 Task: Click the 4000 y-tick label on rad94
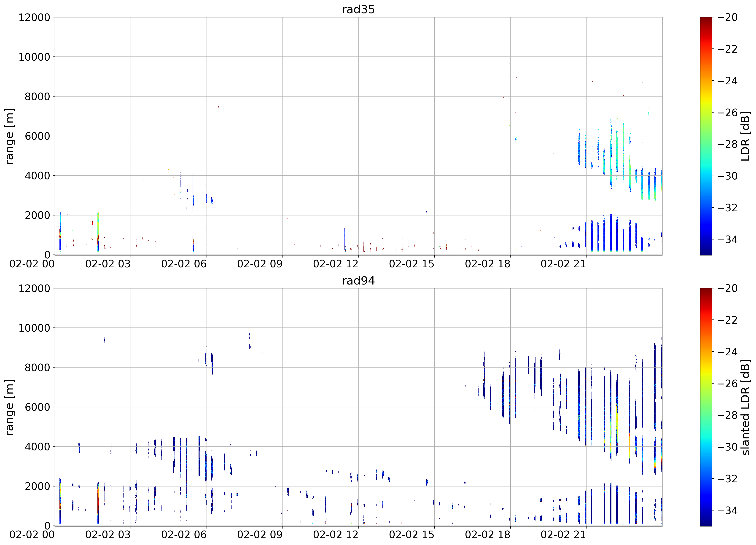38,447
